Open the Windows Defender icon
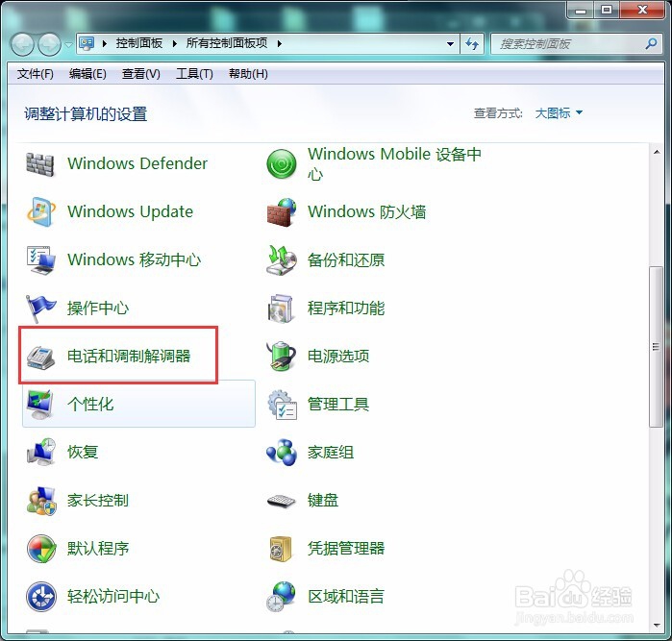Image resolution: width=672 pixels, height=641 pixels. pyautogui.click(x=39, y=163)
